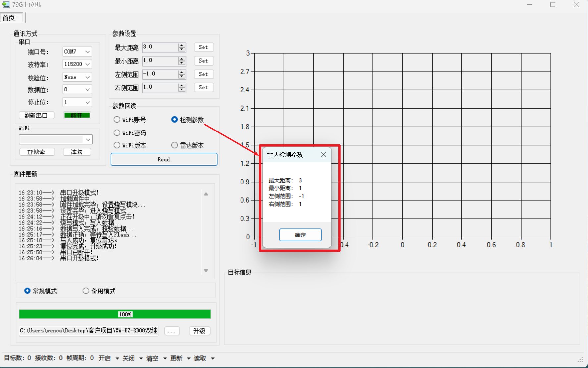Click the IP搜索 button
This screenshot has width=588, height=368.
(x=36, y=152)
